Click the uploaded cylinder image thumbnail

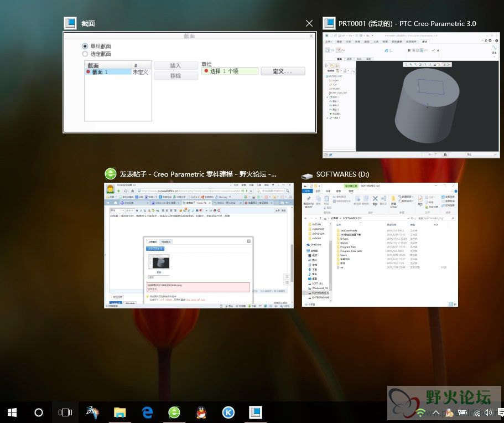tap(159, 261)
